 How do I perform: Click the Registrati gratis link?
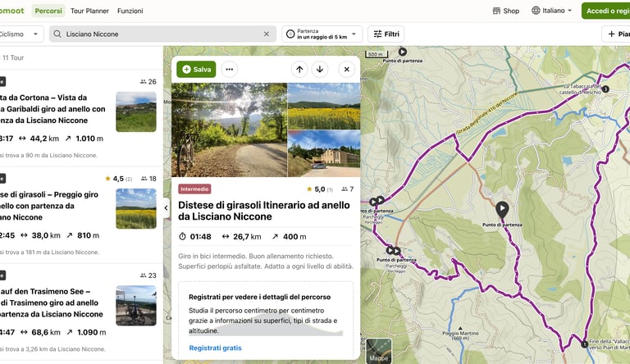[x=216, y=348]
